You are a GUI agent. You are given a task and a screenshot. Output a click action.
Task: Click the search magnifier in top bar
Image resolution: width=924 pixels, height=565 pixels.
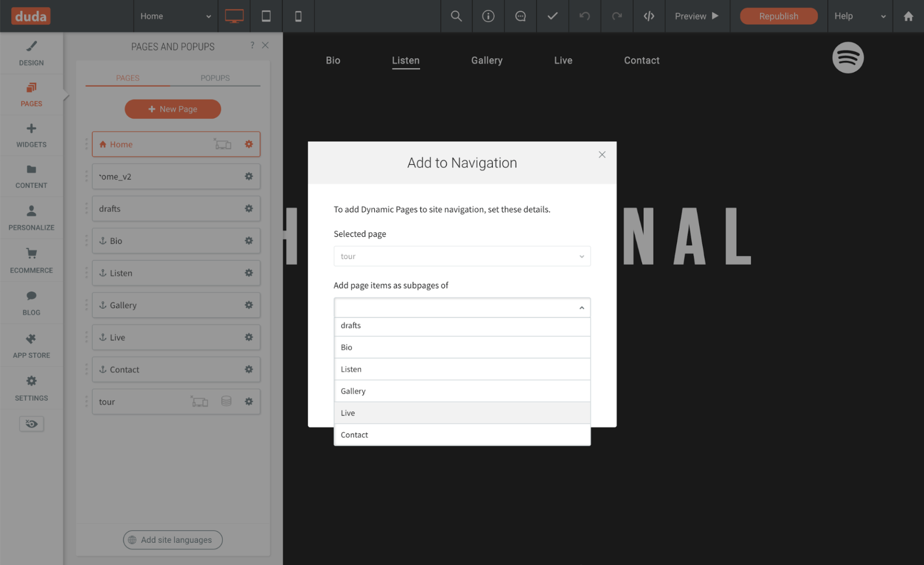[456, 16]
